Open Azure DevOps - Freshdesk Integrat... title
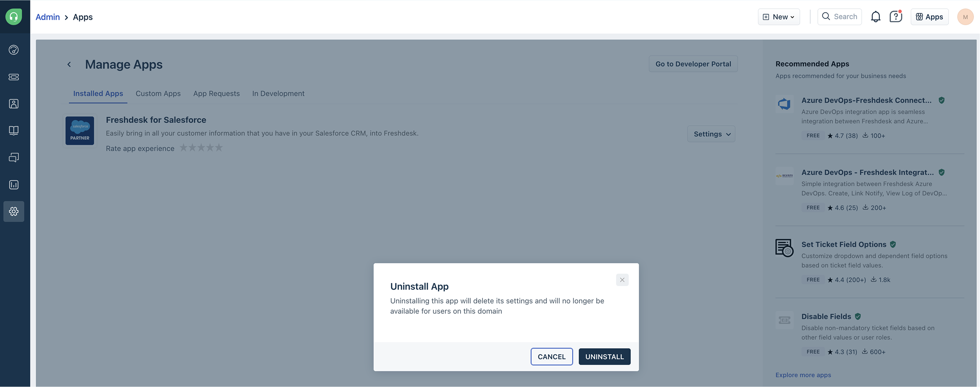 868,172
